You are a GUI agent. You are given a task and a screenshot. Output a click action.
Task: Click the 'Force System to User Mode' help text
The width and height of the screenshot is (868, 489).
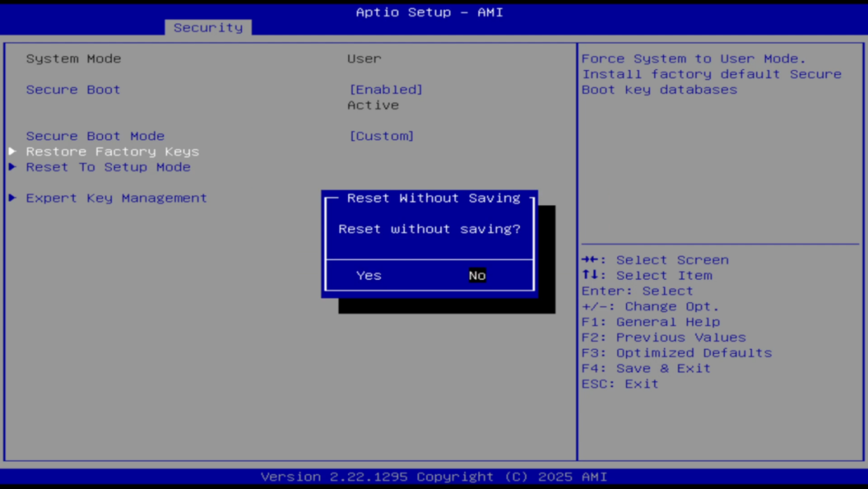694,58
